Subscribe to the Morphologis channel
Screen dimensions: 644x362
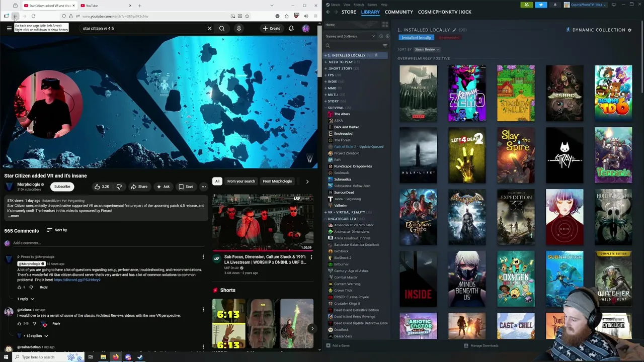[62, 187]
